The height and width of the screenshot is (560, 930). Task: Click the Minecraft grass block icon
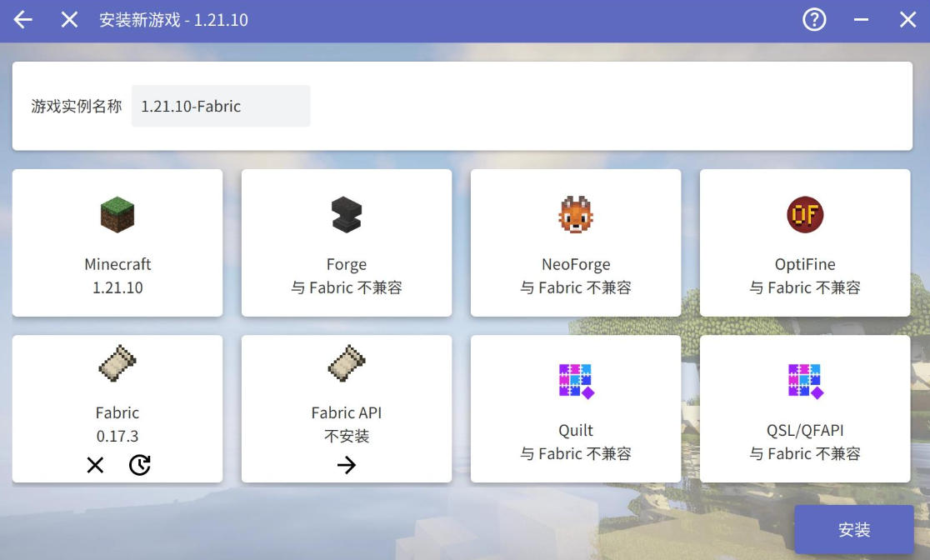[x=117, y=214]
